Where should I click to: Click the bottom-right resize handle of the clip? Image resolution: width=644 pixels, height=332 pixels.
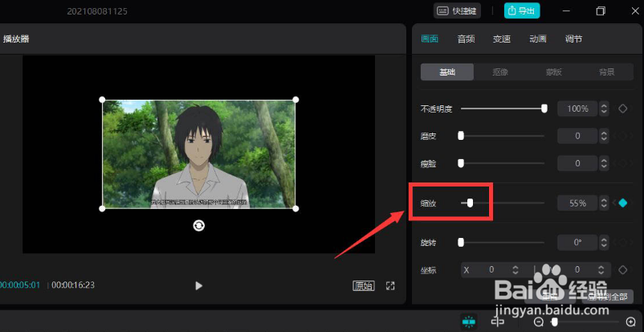[x=296, y=208]
